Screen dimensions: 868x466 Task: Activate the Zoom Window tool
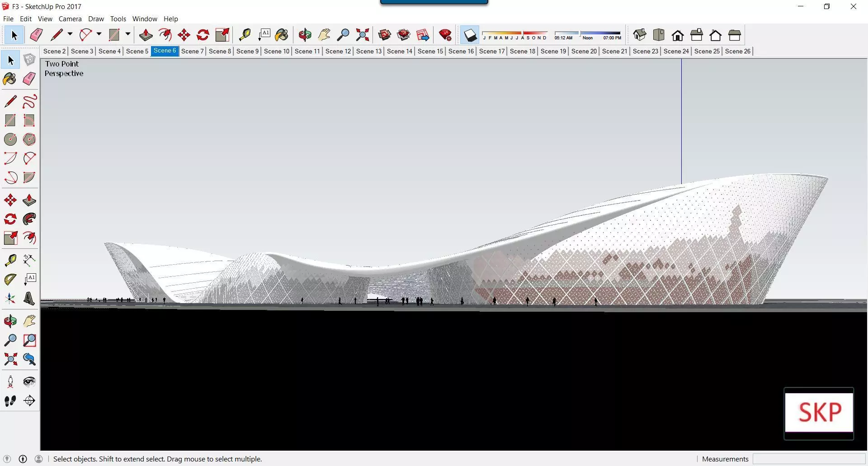click(x=29, y=340)
